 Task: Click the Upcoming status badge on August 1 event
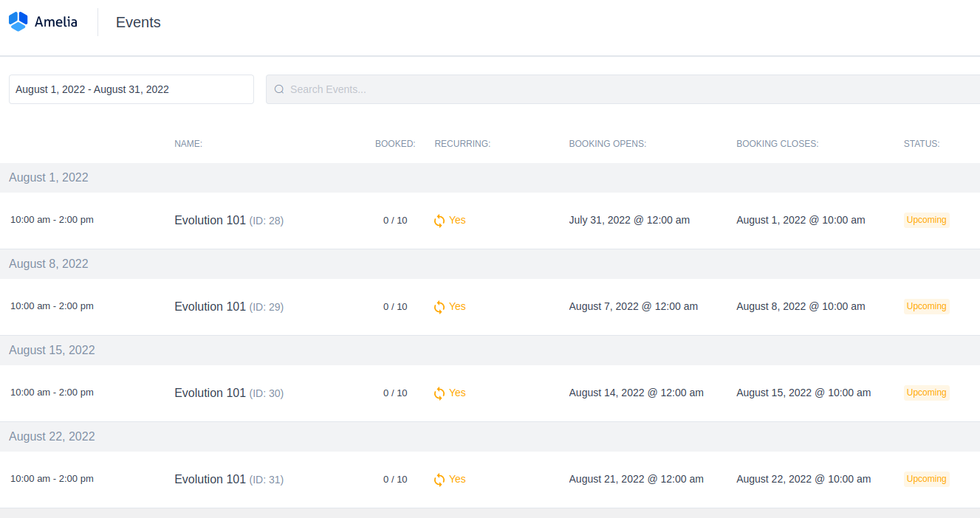click(926, 219)
